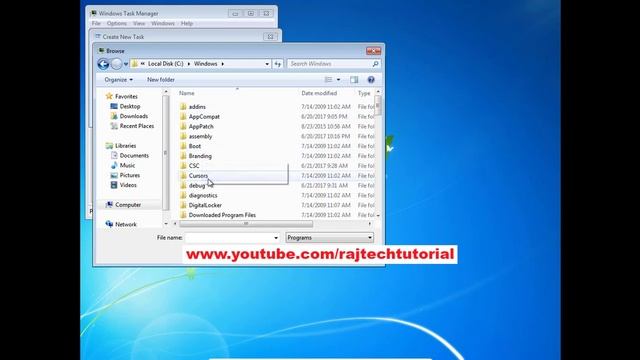Open Help menu in Task Manager
The width and height of the screenshot is (640, 360).
click(187, 23)
